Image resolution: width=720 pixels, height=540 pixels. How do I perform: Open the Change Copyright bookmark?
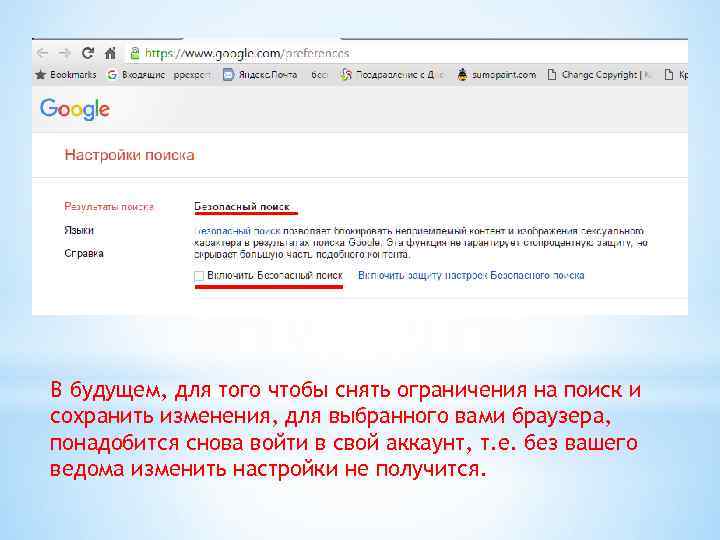pyautogui.click(x=599, y=74)
